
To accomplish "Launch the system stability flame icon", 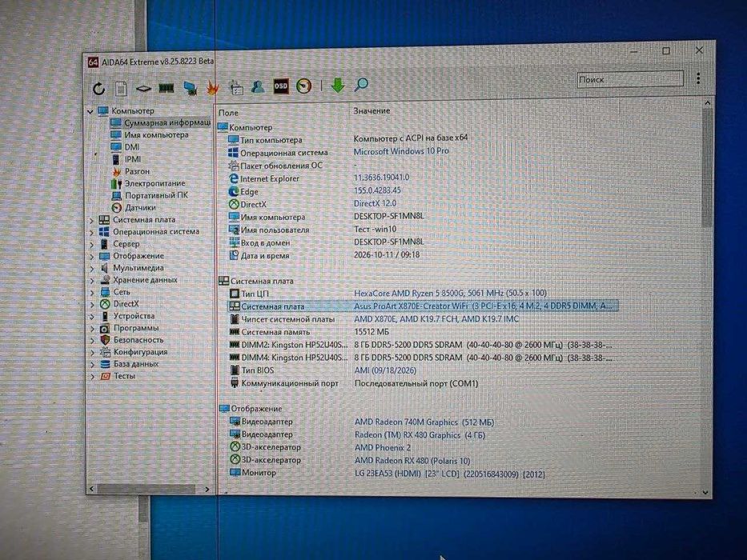I will click(212, 88).
